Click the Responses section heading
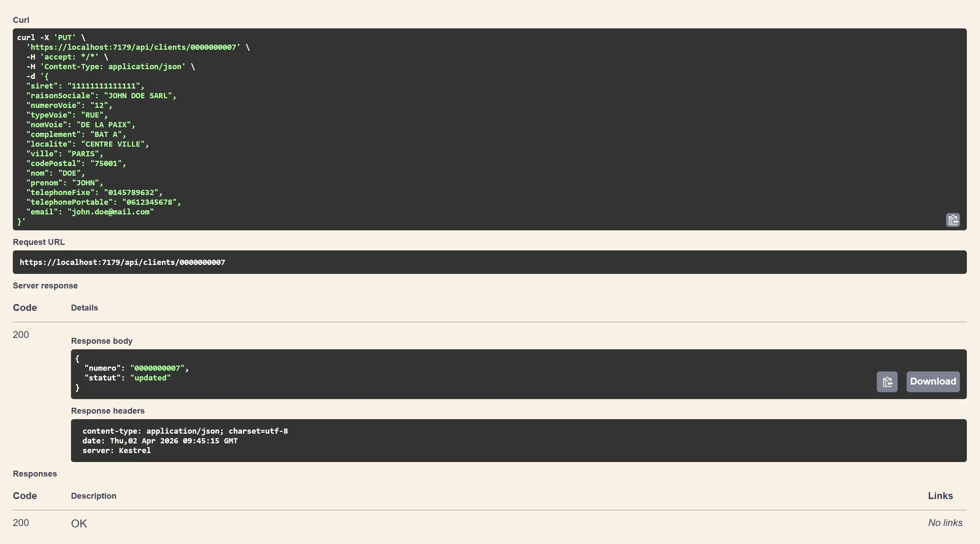This screenshot has width=980, height=544. (35, 474)
